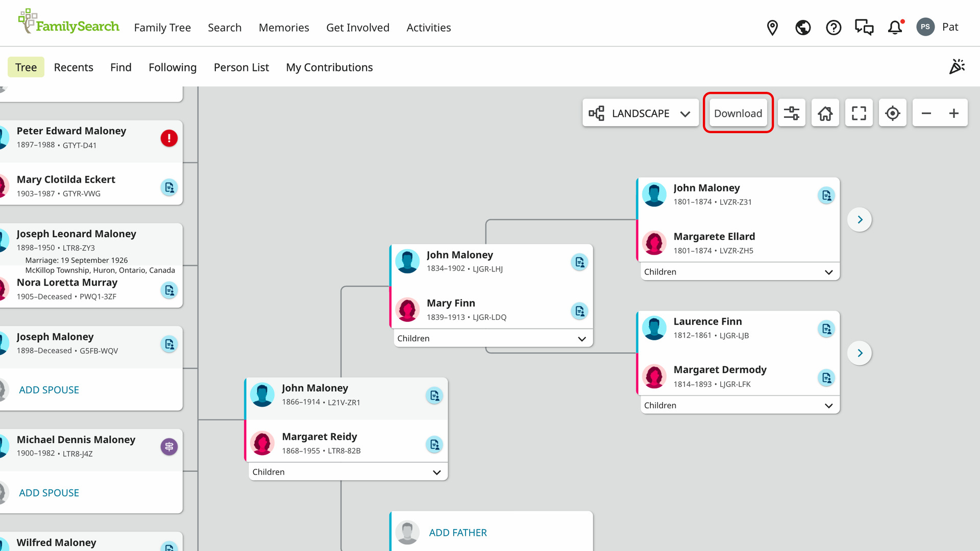The height and width of the screenshot is (551, 980).
Task: Click the Download button
Action: 738,113
